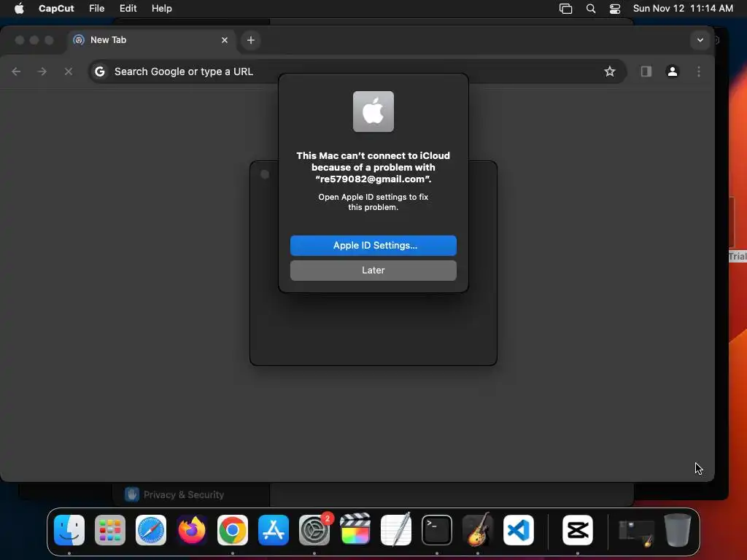Viewport: 747px width, 560px height.
Task: Open Google Chrome from the Dock
Action: pyautogui.click(x=233, y=530)
